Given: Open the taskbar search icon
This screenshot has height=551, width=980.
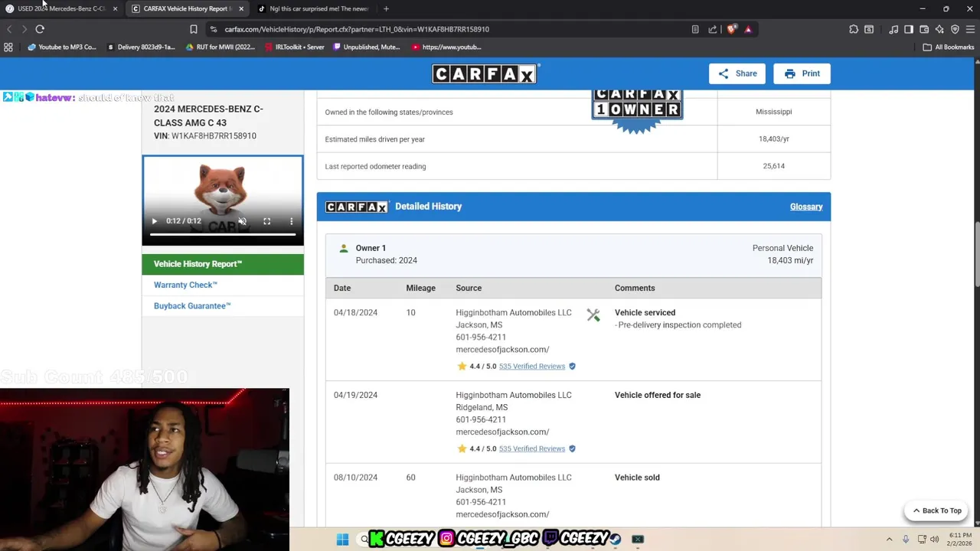Looking at the screenshot, I should point(364,540).
